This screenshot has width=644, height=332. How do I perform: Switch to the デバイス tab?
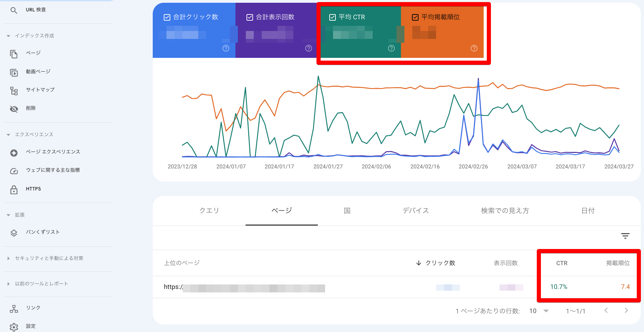[416, 210]
